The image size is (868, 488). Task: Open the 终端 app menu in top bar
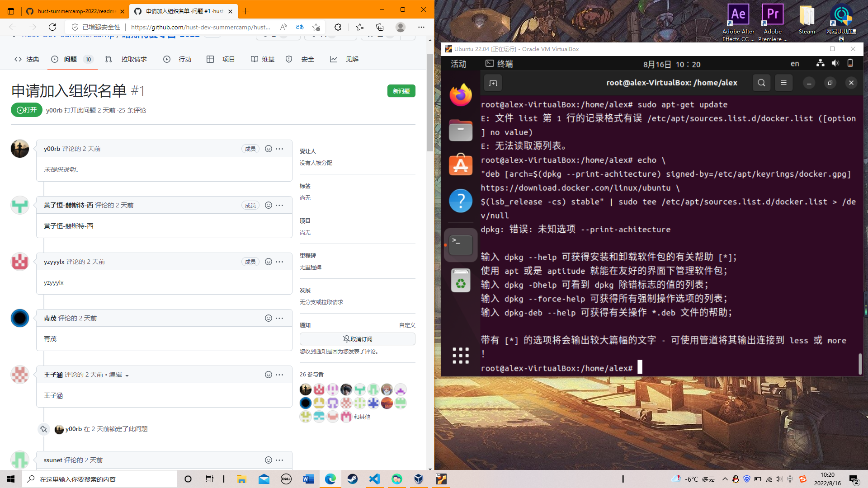point(499,64)
